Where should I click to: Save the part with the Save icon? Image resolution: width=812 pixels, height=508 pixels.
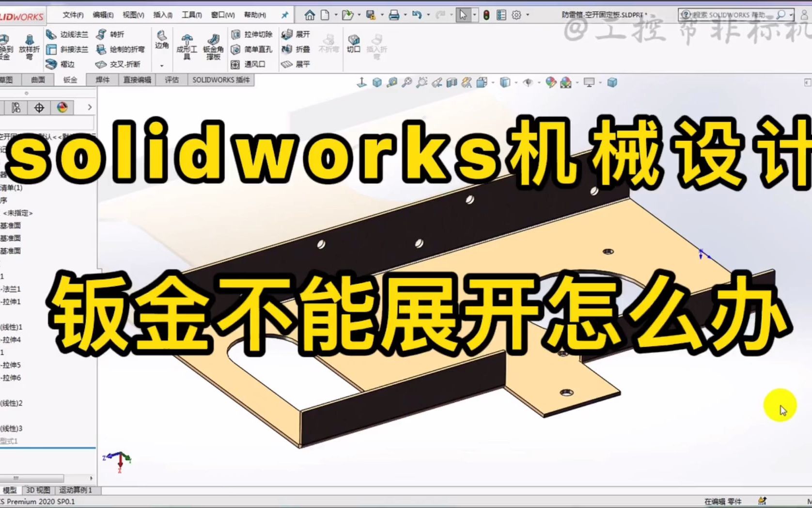371,15
